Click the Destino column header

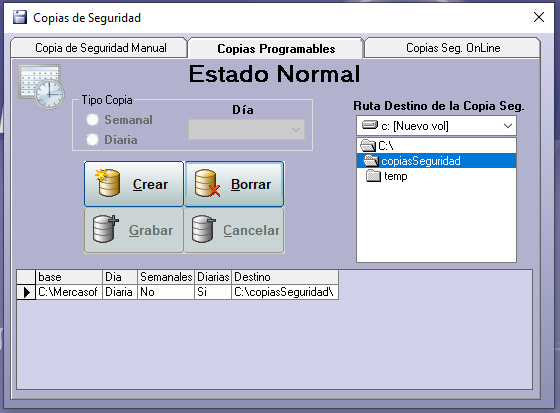pos(285,277)
